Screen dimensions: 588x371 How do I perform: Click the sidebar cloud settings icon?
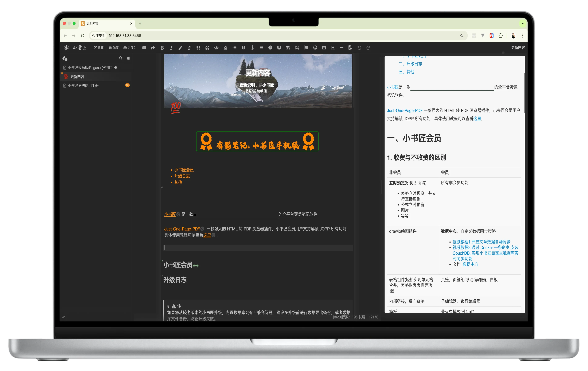(x=65, y=59)
